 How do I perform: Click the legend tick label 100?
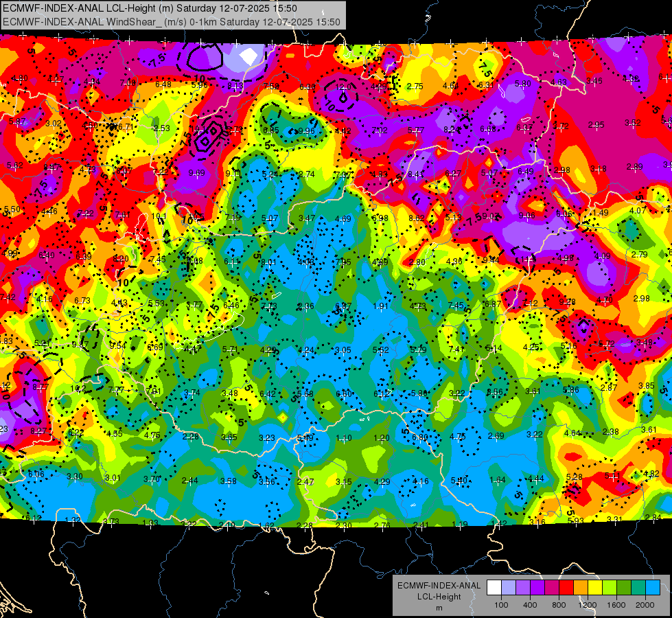(x=501, y=605)
